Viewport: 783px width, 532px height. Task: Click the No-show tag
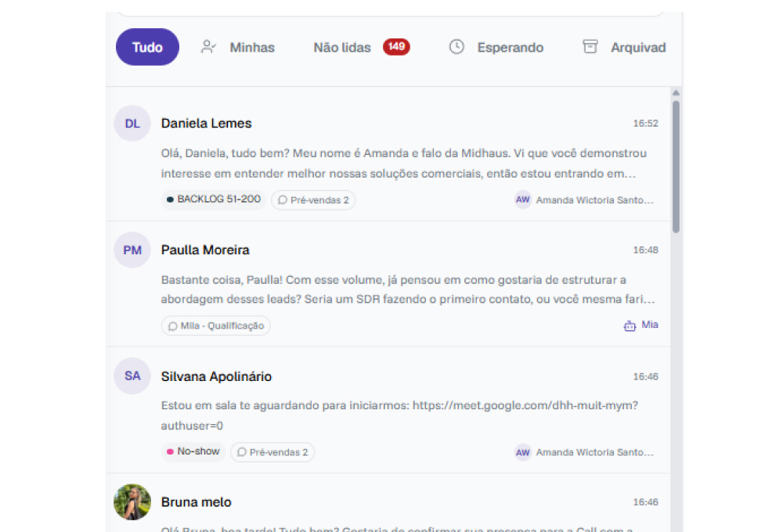(x=193, y=451)
